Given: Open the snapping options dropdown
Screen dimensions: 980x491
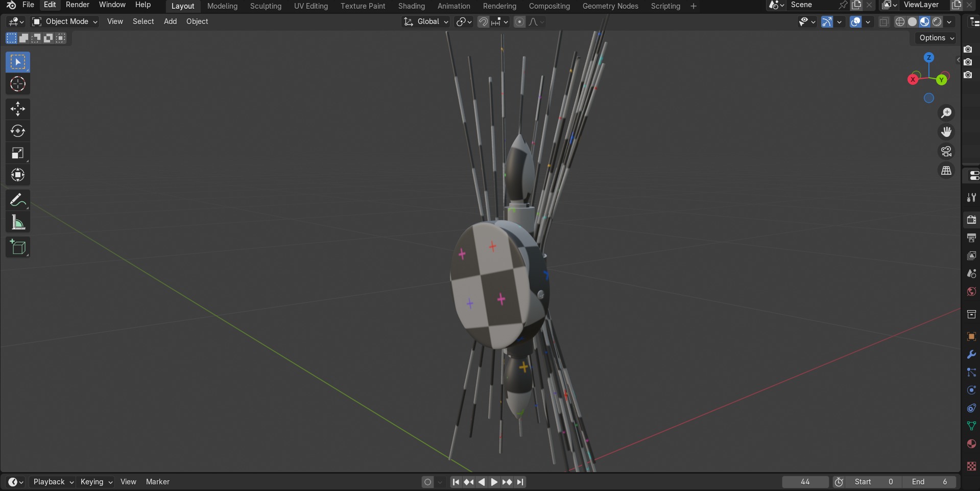Looking at the screenshot, I should point(500,22).
